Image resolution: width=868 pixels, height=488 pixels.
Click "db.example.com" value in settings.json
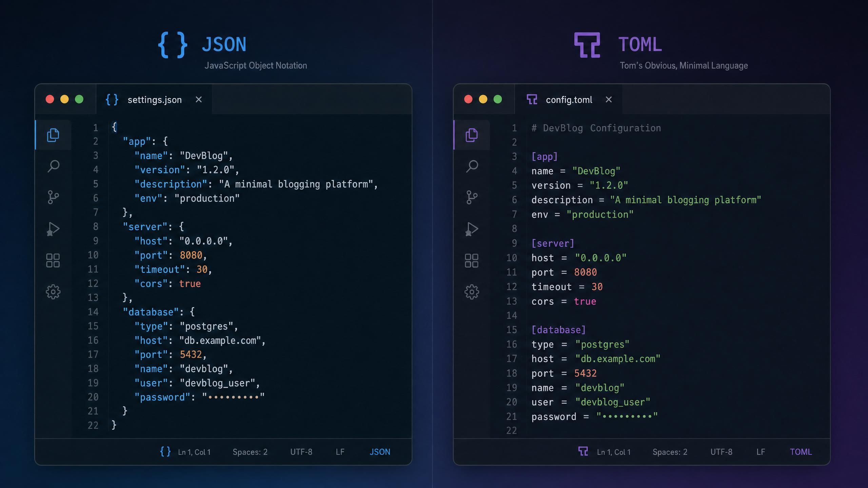tap(220, 341)
